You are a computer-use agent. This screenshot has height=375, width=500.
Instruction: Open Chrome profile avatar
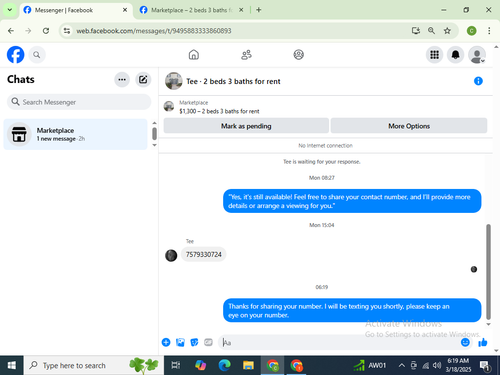(471, 31)
